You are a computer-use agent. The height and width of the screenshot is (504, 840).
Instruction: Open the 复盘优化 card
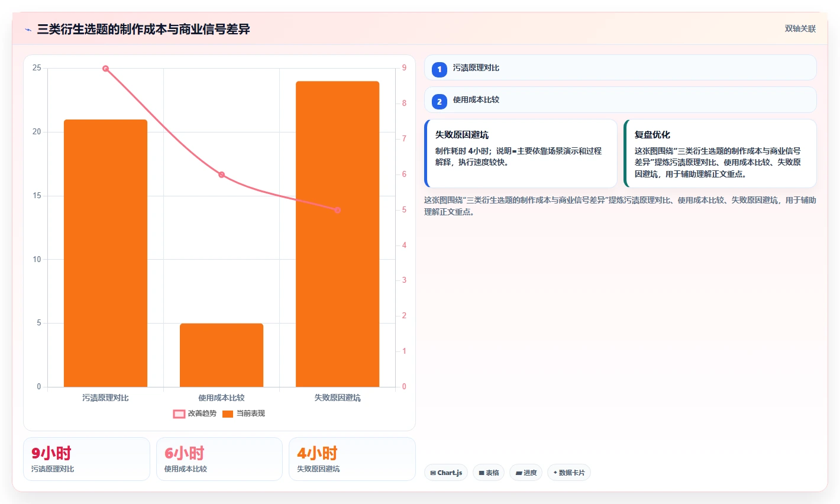click(720, 153)
